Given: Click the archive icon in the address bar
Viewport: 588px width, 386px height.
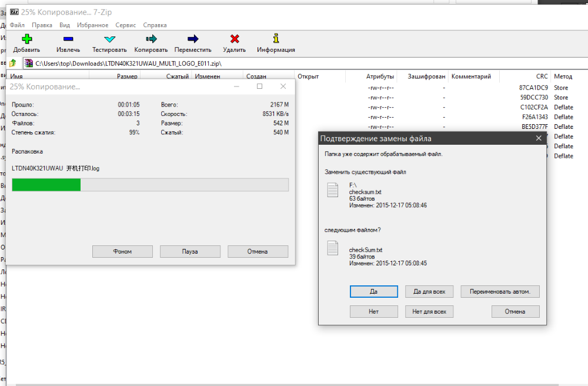Looking at the screenshot, I should pos(28,64).
